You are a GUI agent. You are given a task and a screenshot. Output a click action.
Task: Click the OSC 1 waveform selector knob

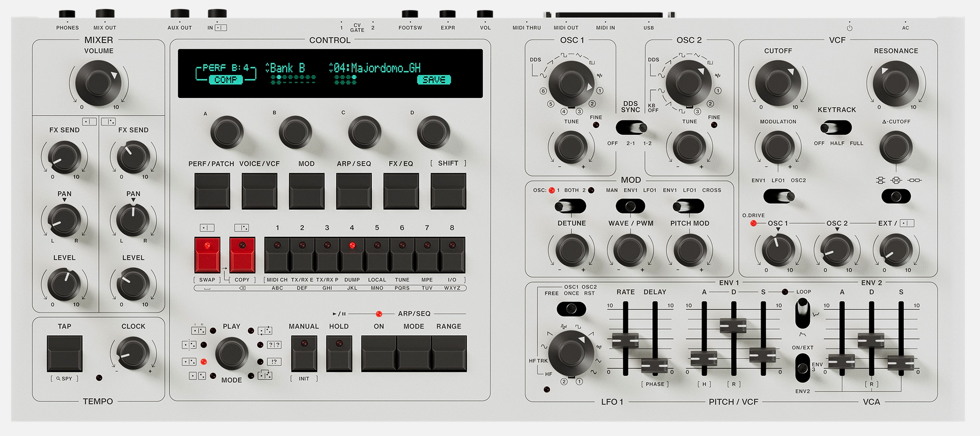click(x=571, y=84)
